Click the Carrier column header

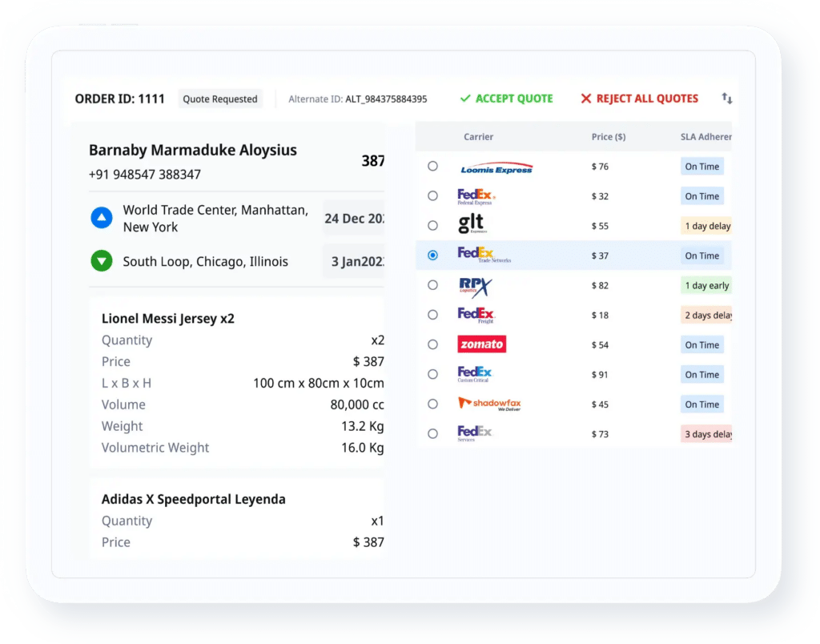point(478,136)
